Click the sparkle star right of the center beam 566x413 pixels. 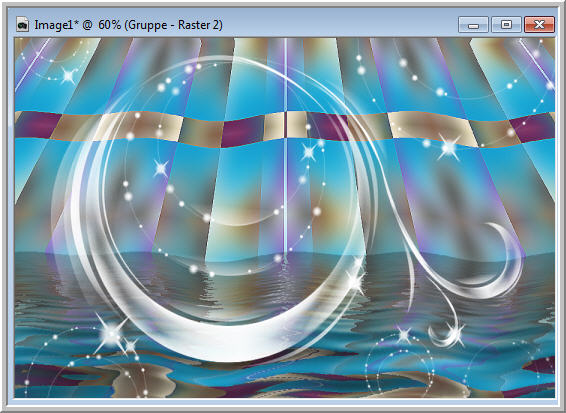tap(309, 152)
